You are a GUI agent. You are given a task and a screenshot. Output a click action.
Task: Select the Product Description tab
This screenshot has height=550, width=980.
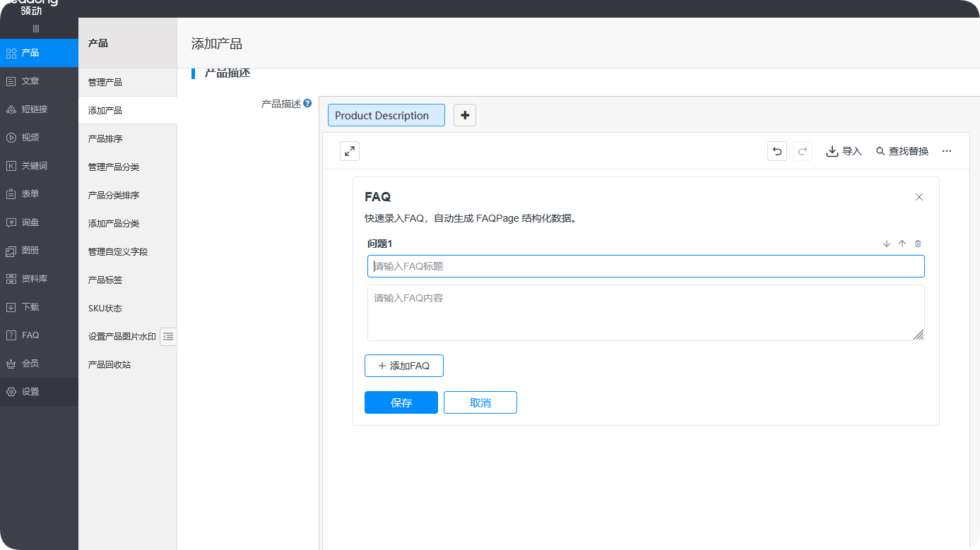point(386,115)
